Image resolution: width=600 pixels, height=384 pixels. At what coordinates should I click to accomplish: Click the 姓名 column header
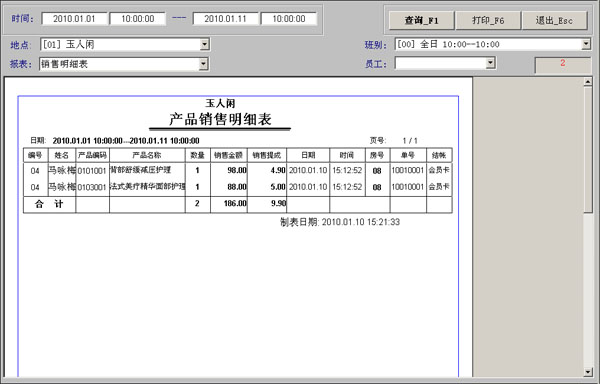tap(62, 155)
